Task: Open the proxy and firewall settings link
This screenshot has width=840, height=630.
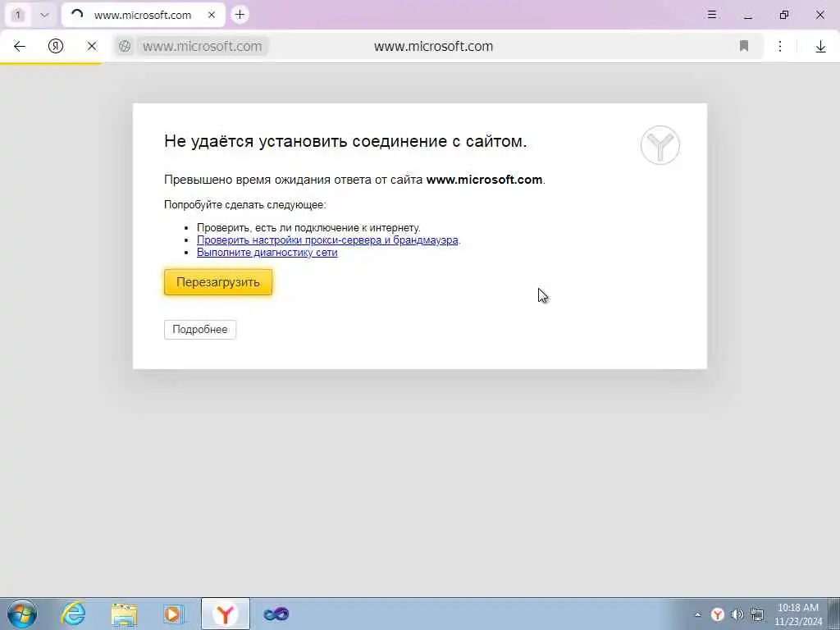Action: click(327, 240)
